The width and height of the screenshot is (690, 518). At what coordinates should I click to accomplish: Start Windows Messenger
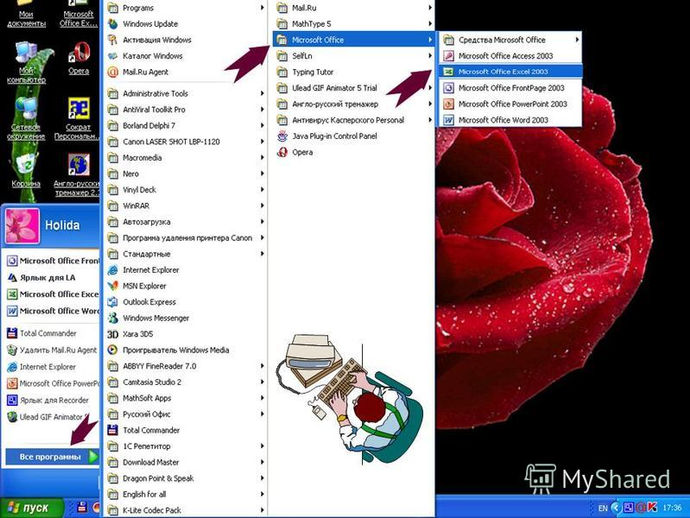point(186,318)
